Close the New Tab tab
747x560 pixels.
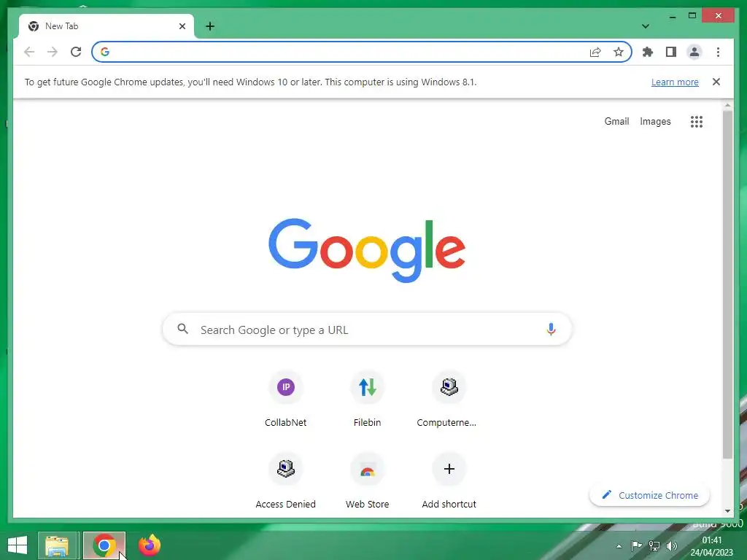(182, 26)
